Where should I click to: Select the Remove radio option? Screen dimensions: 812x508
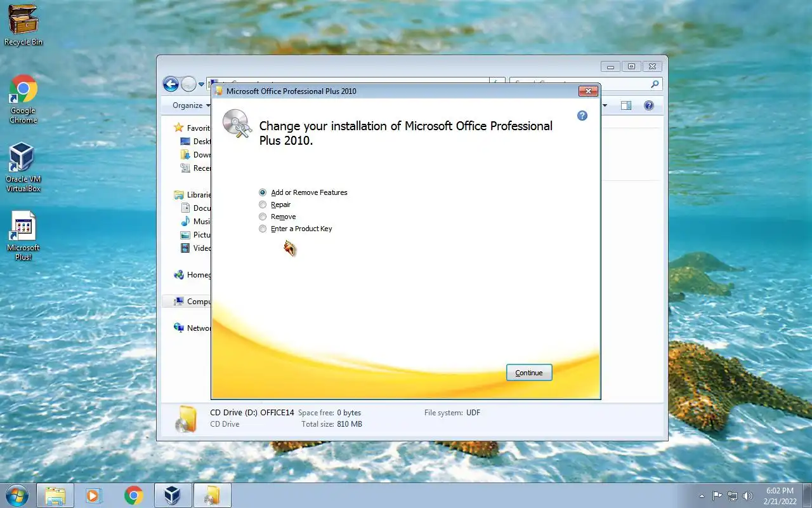[x=277, y=217]
